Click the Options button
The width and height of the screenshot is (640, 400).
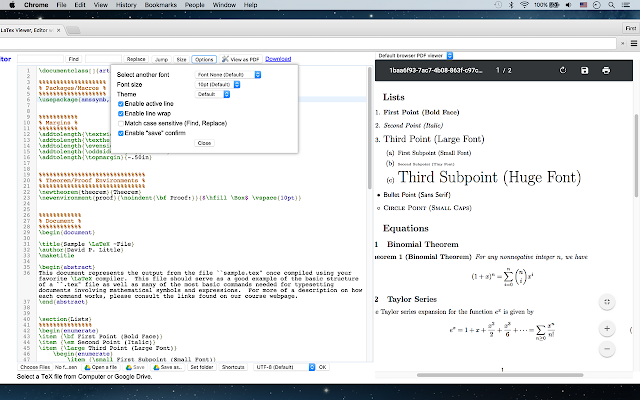point(204,59)
